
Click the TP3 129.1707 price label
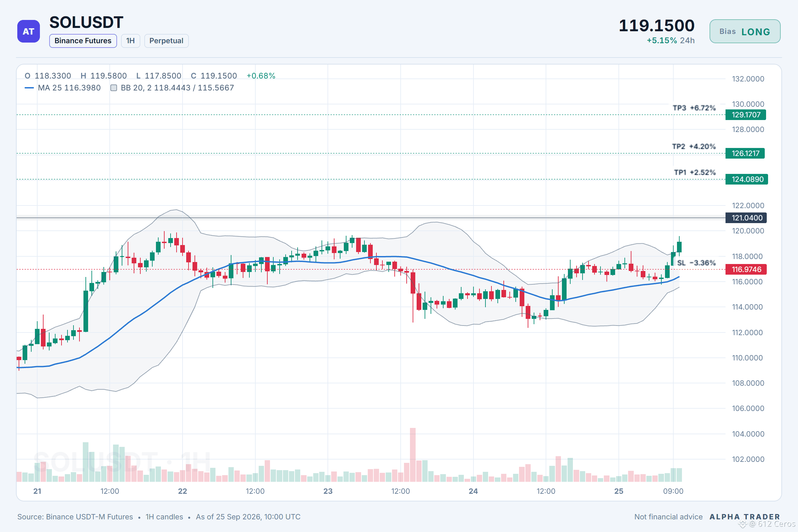pos(745,115)
